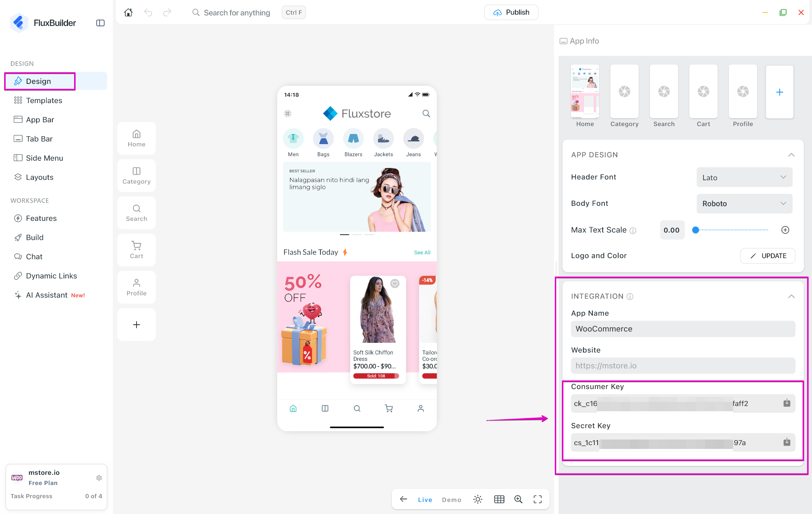
Task: Click the Max Text Scale info icon
Action: pos(633,230)
